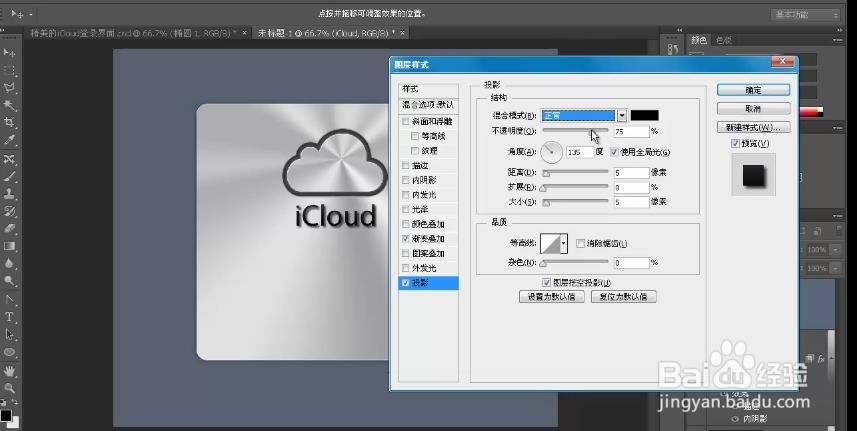Select the History Brush tool
The width and height of the screenshot is (857, 431).
point(9,211)
